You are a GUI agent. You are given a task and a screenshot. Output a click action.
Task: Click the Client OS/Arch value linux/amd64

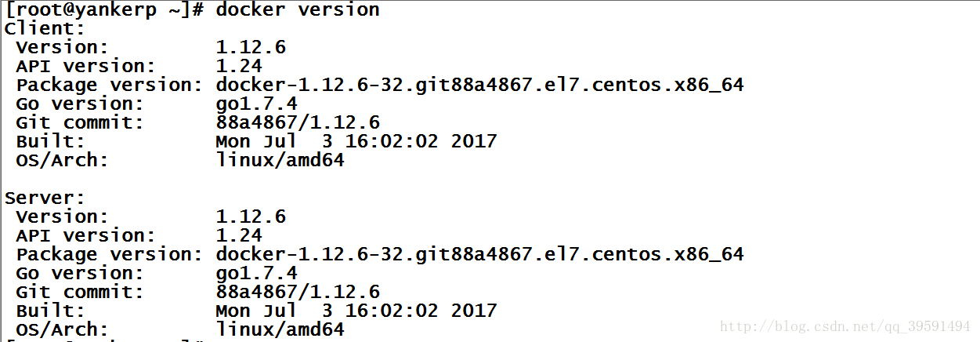(280, 160)
